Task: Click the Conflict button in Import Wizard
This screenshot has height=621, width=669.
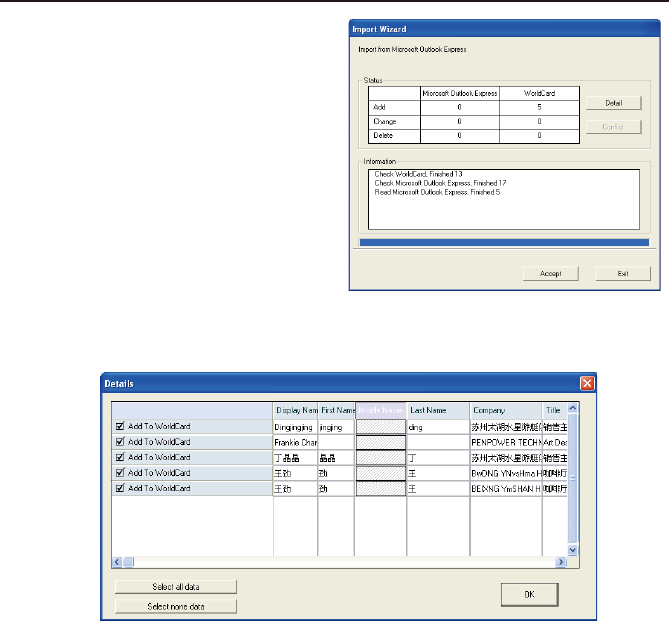Action: [614, 127]
